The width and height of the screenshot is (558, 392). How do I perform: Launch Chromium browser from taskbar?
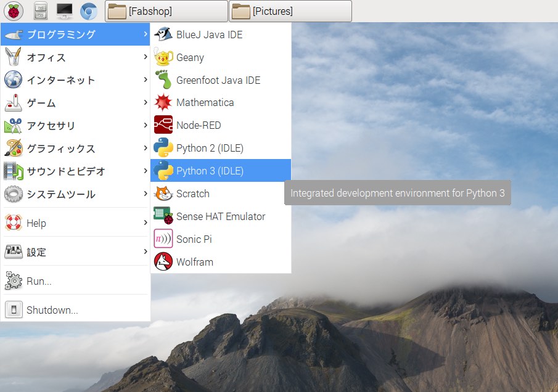click(89, 11)
